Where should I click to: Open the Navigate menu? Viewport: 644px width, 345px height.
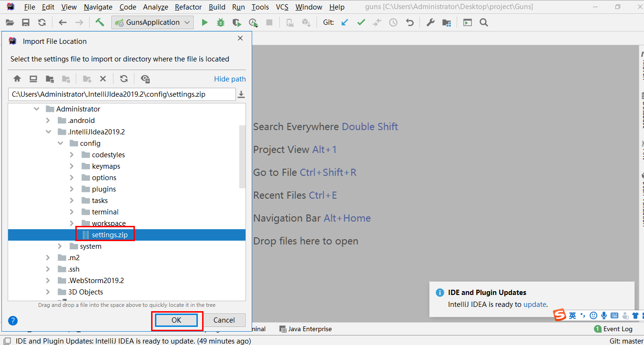[98, 7]
